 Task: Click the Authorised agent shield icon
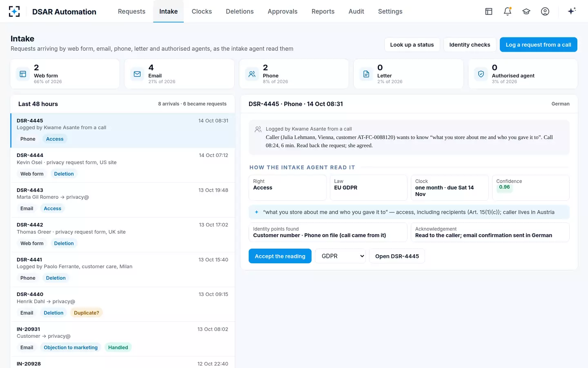[x=481, y=74]
